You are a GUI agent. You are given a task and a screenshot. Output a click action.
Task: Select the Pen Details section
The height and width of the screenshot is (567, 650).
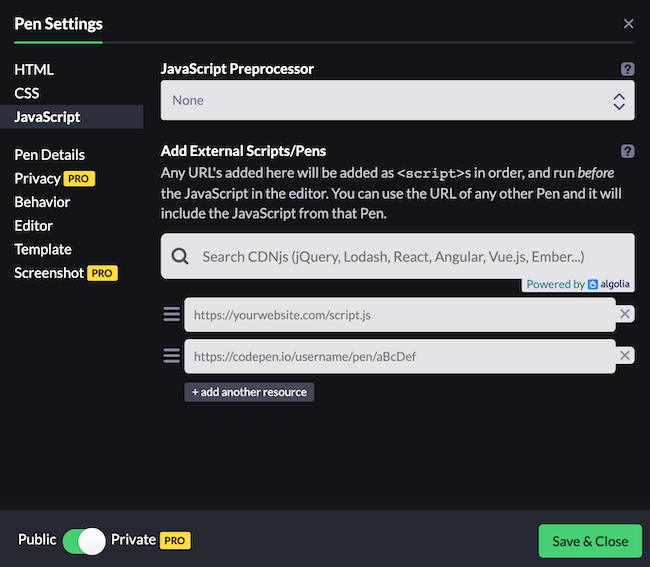point(49,155)
